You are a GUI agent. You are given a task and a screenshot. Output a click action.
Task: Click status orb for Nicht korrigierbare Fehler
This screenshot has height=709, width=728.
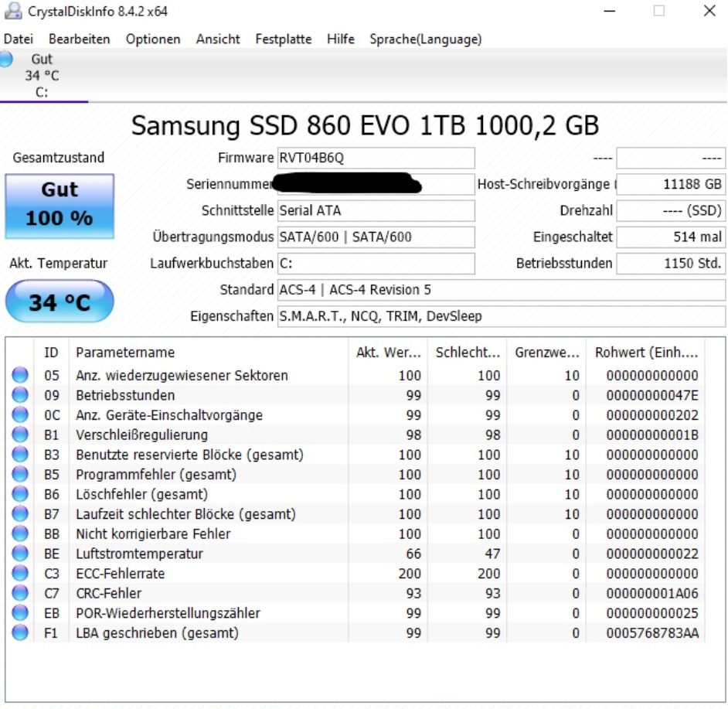(20, 533)
